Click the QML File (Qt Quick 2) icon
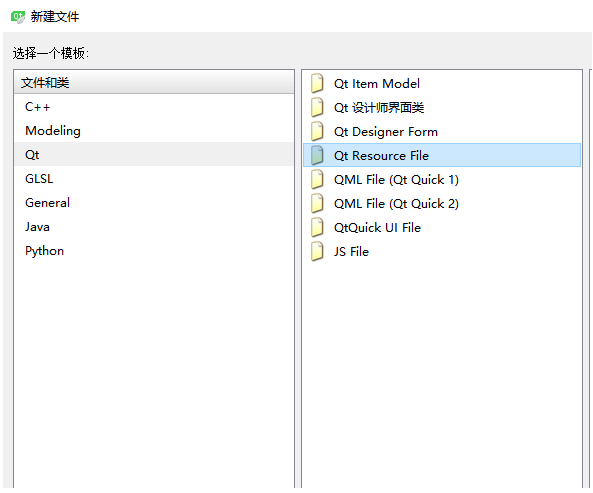 coord(317,203)
